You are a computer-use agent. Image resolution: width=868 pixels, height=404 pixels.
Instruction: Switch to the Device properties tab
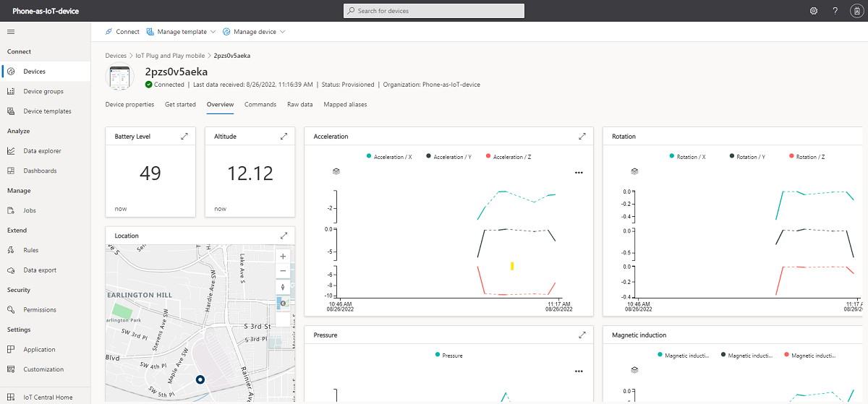[129, 105]
